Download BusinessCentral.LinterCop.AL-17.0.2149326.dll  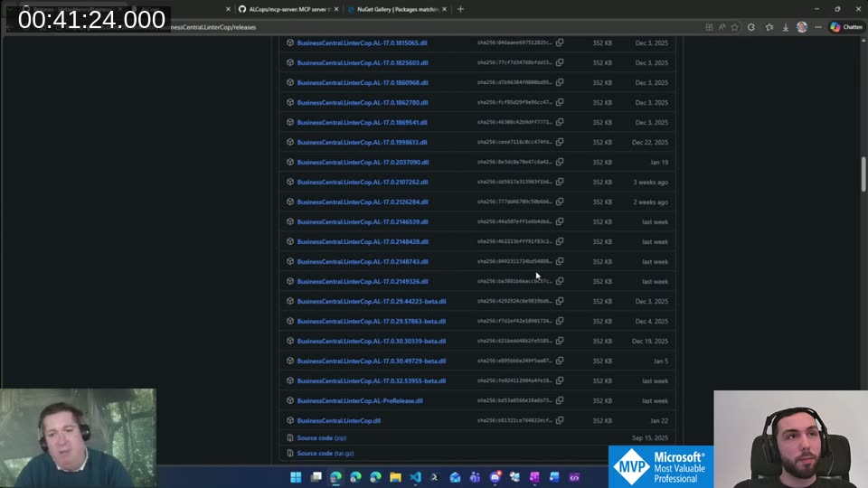(363, 282)
